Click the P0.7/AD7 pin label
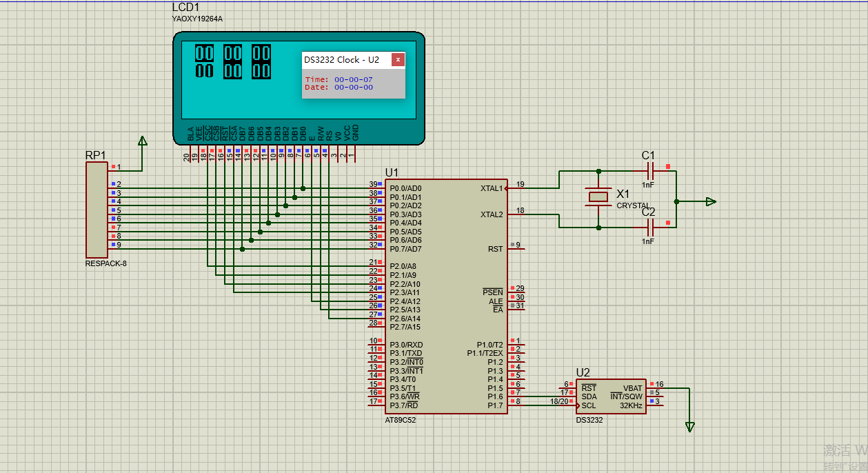Viewport: 868px width, 473px height. (x=405, y=249)
